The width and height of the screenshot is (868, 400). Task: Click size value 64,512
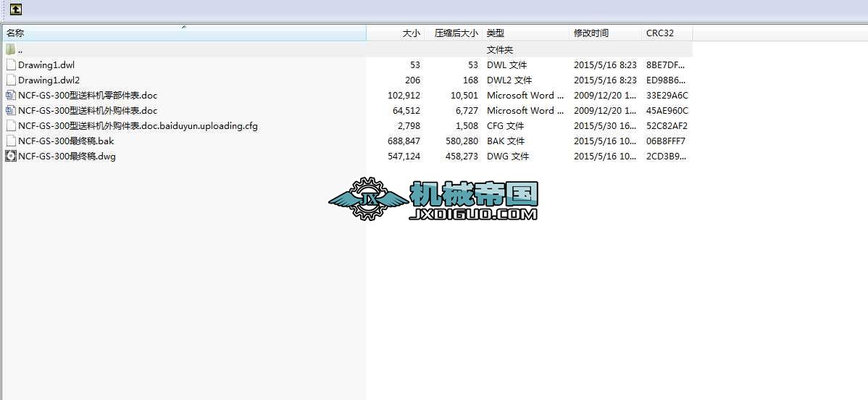(406, 110)
